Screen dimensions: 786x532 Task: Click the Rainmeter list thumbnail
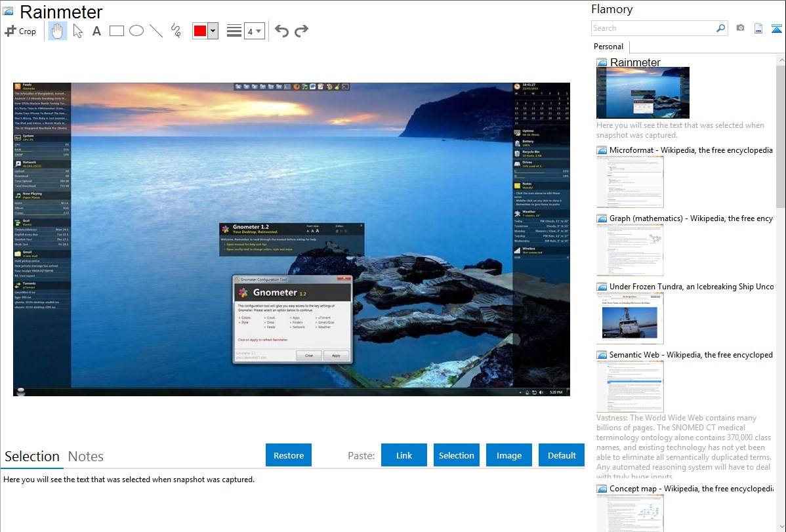(642, 92)
